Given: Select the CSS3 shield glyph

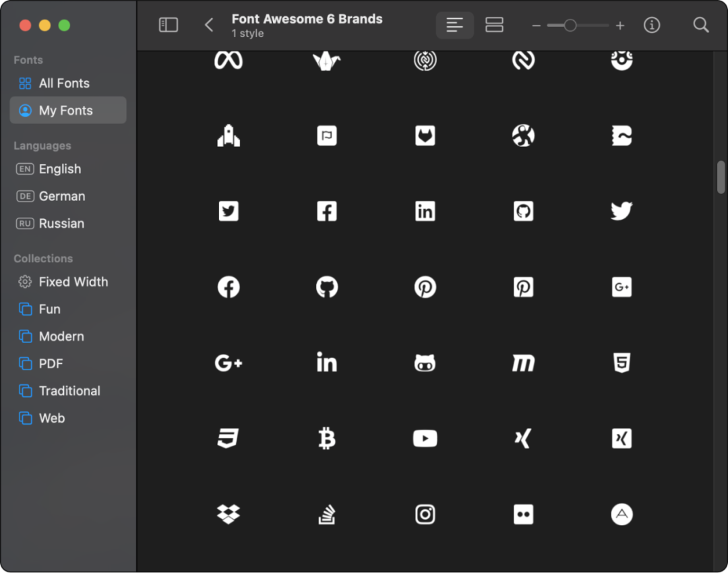Looking at the screenshot, I should click(x=229, y=438).
